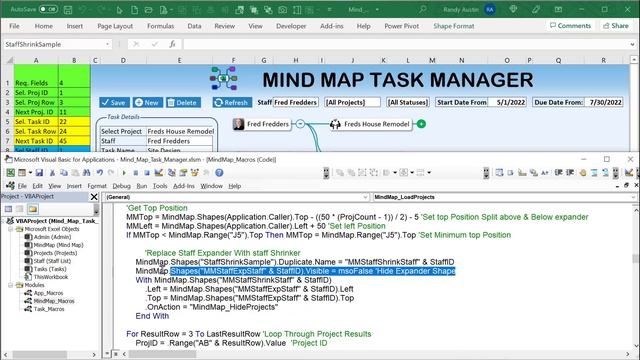Click the Toggle Folders icon in Project pane
Image resolution: width=640 pixels, height=360 pixels.
pos(33,209)
